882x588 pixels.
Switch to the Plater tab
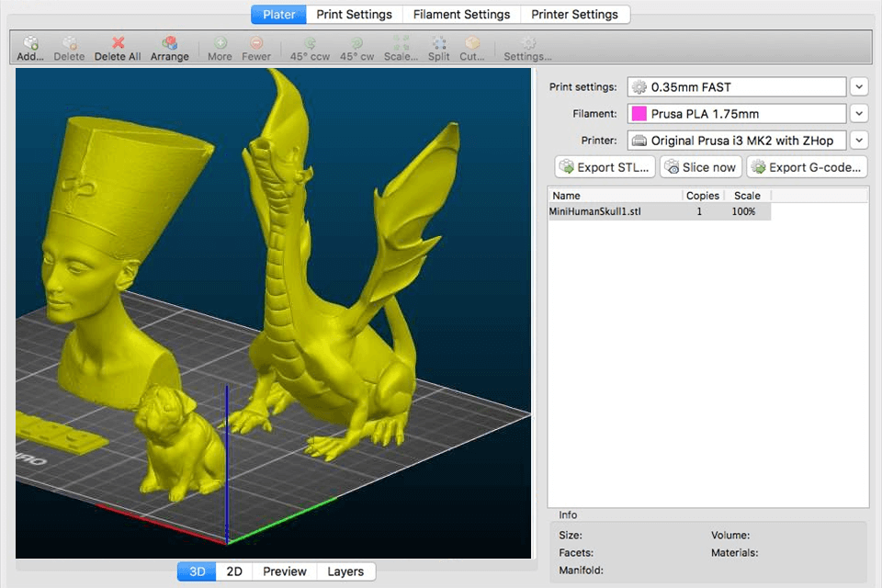point(279,15)
